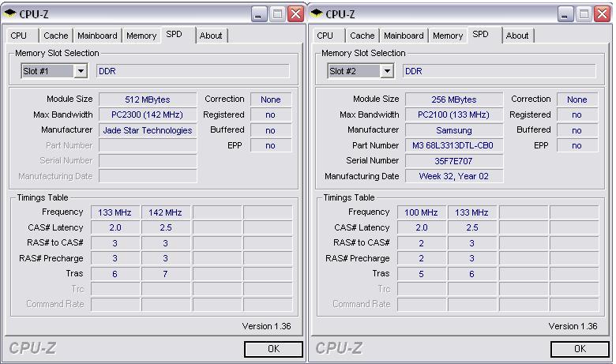Open About tab in left CPU-Z window

[212, 36]
